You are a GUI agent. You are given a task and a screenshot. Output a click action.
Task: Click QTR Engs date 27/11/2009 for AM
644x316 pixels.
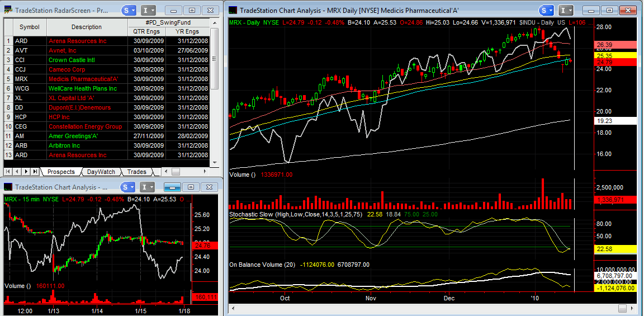[146, 136]
